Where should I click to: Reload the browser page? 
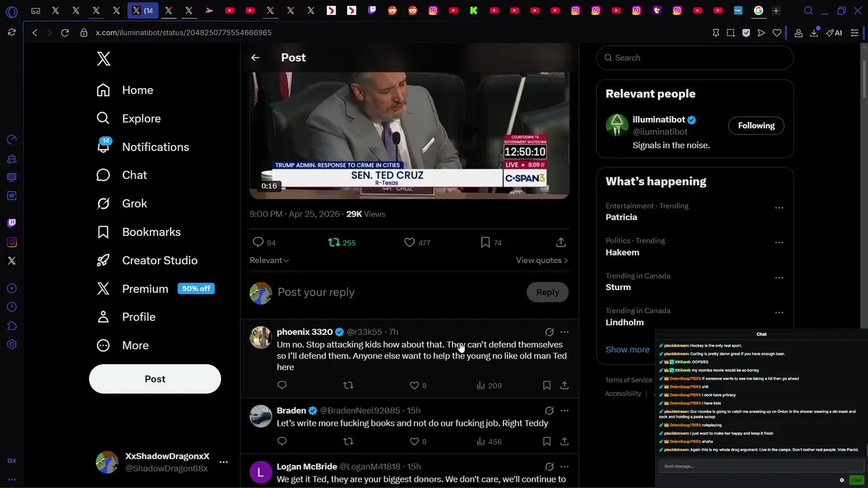click(65, 33)
